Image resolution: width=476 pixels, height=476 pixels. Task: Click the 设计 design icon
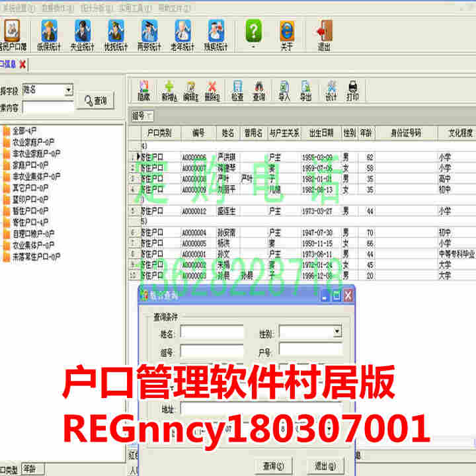click(x=331, y=91)
